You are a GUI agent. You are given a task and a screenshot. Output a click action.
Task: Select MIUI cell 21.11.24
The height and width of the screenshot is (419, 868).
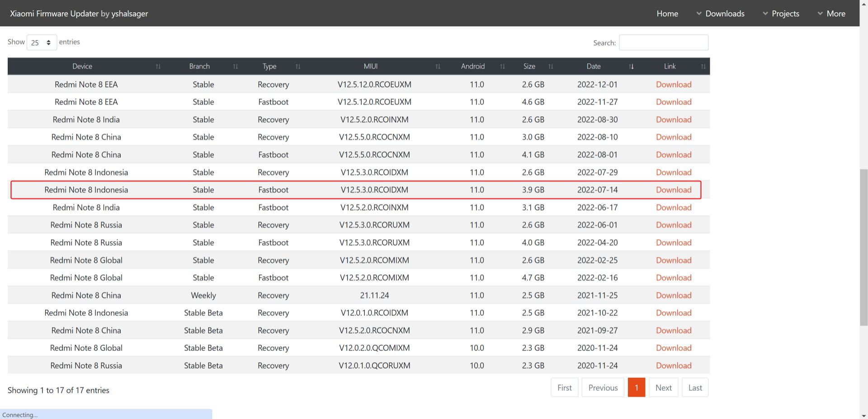click(374, 295)
